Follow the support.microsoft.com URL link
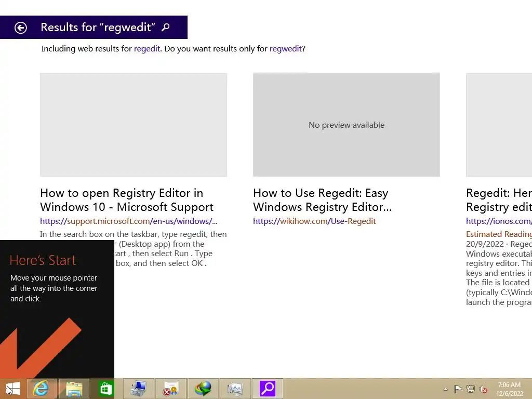 pyautogui.click(x=129, y=221)
